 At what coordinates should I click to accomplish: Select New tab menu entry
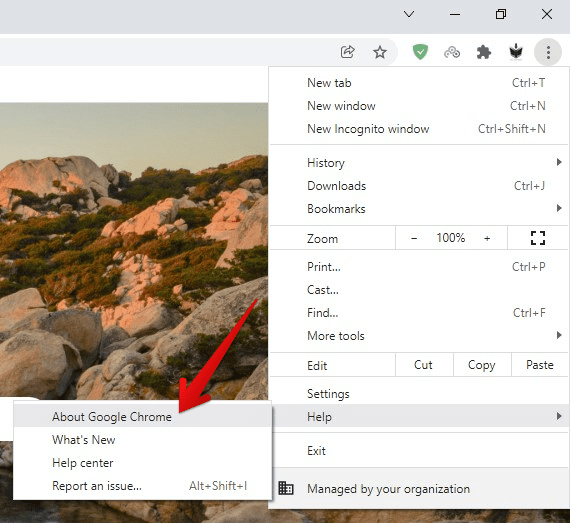coord(419,83)
